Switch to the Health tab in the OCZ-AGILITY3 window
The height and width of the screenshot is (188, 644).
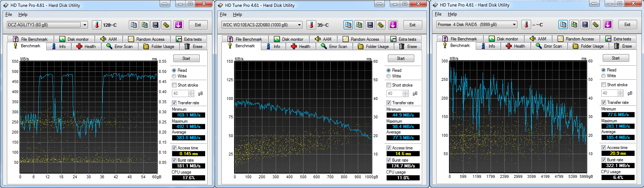[86, 47]
